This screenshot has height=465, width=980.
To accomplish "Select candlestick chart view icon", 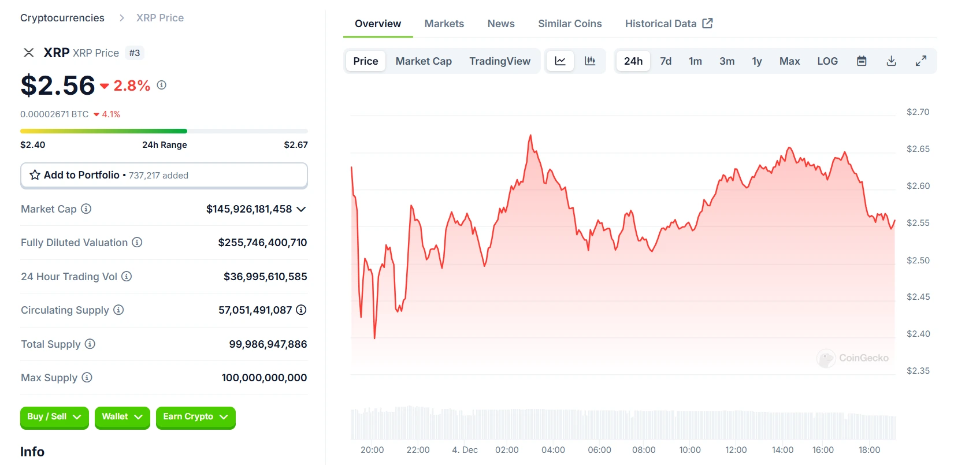I will click(x=590, y=61).
